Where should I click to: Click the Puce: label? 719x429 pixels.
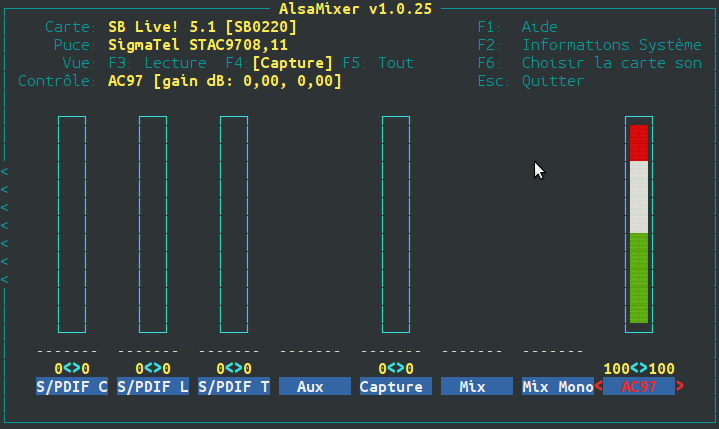pos(75,45)
